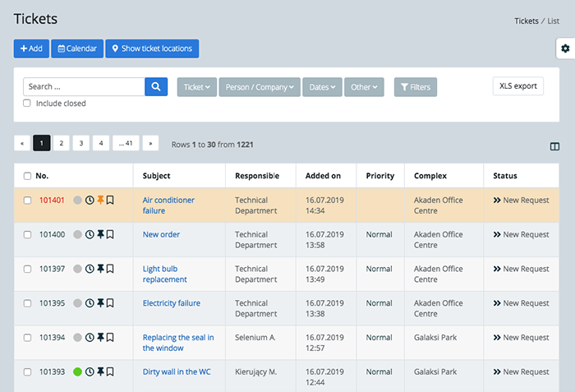Click bookmark icon on ticket 101393
Screen dimensions: 575x392
[x=110, y=371]
